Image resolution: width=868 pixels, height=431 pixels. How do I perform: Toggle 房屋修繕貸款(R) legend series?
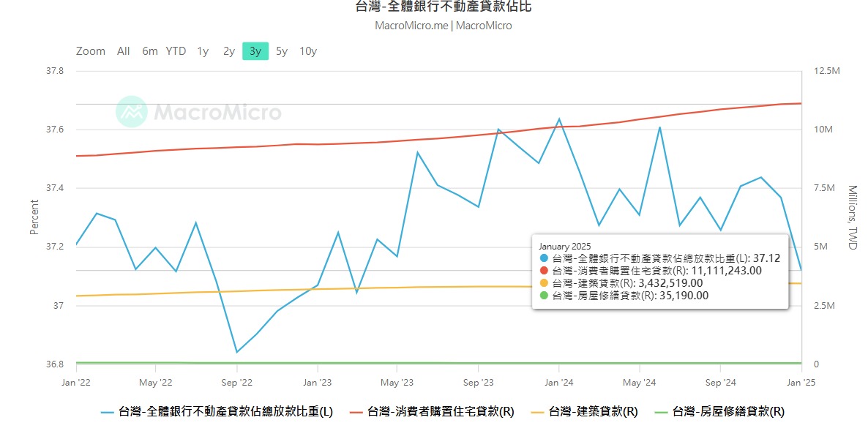click(719, 412)
